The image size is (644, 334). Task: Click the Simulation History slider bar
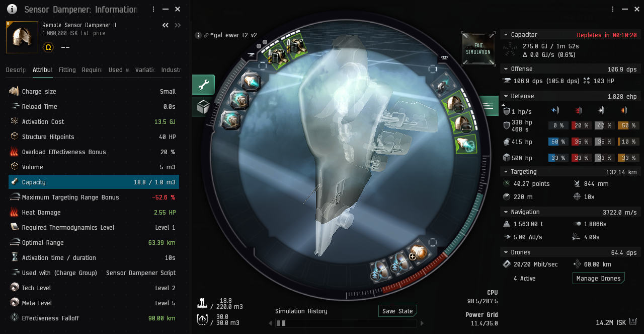tap(348, 323)
